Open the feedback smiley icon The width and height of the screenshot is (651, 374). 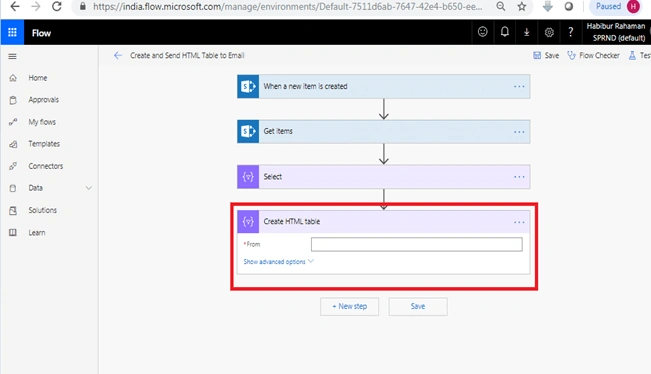tap(482, 32)
